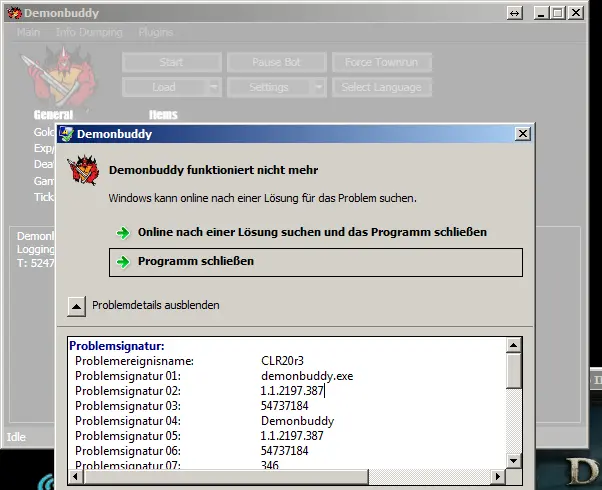602x490 pixels.
Task: Minimize the Demonbuddy main window
Action: click(541, 13)
